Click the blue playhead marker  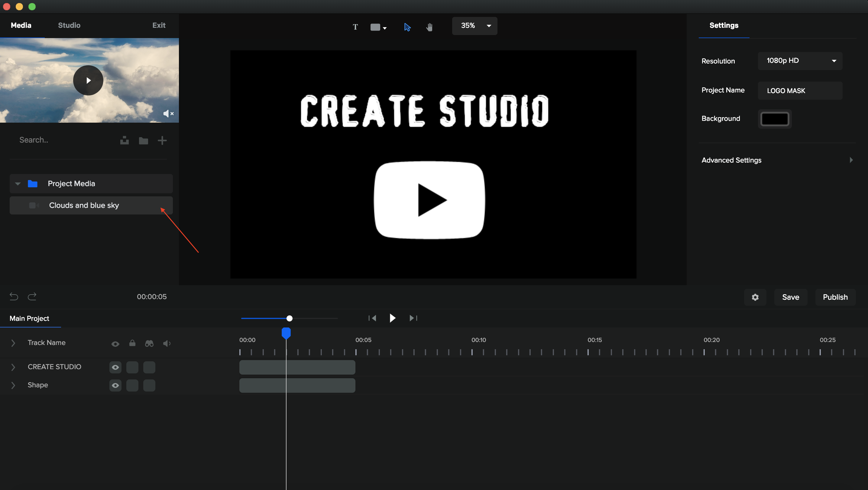click(286, 333)
